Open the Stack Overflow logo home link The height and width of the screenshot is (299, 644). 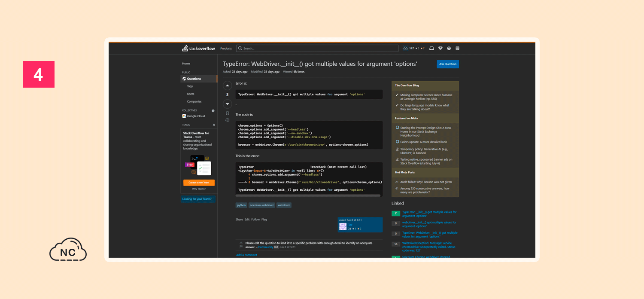[199, 49]
